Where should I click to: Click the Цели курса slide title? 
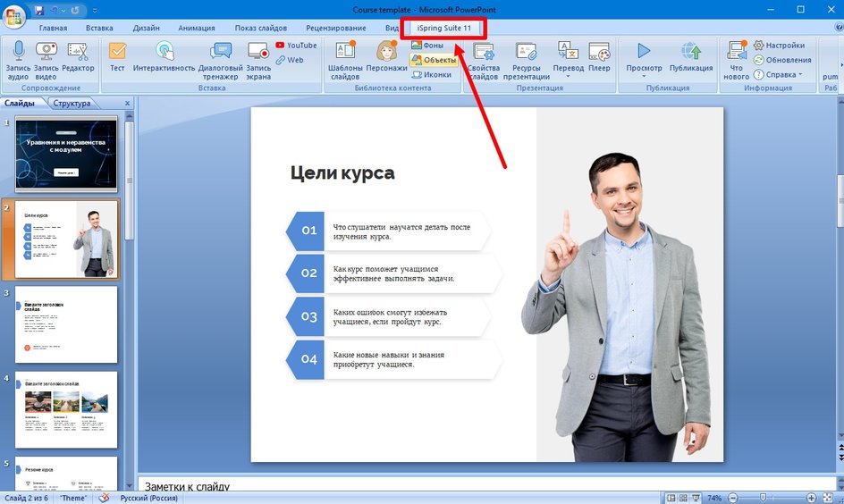tap(342, 172)
